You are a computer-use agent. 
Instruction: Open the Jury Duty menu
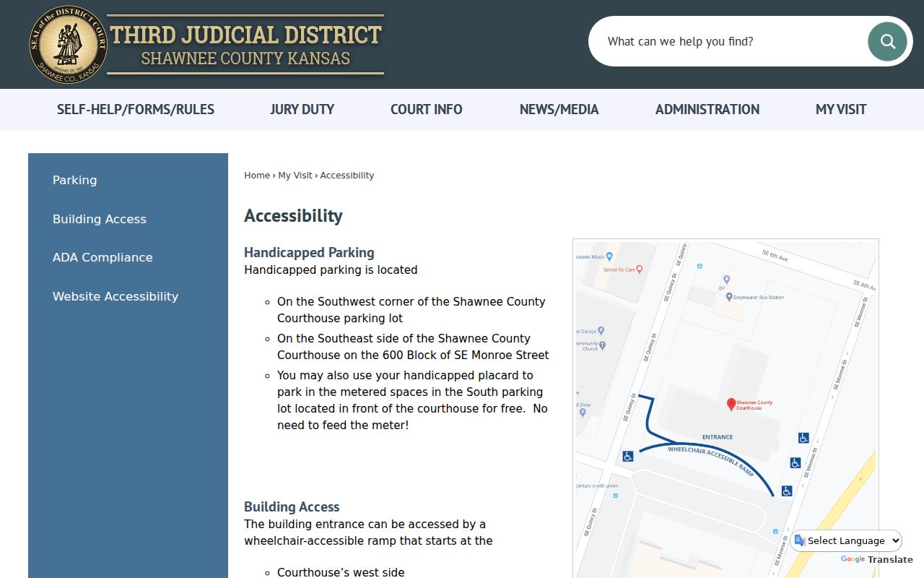coord(302,110)
